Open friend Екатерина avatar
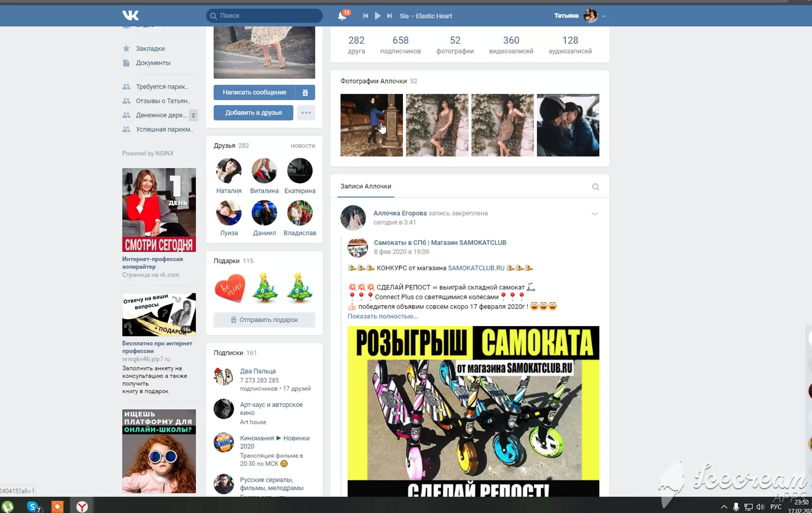 (x=299, y=170)
